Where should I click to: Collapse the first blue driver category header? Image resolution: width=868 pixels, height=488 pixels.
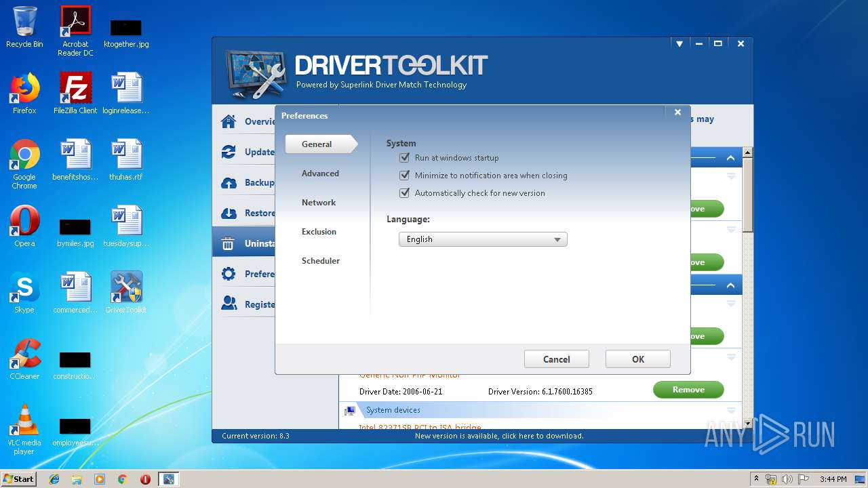(730, 158)
